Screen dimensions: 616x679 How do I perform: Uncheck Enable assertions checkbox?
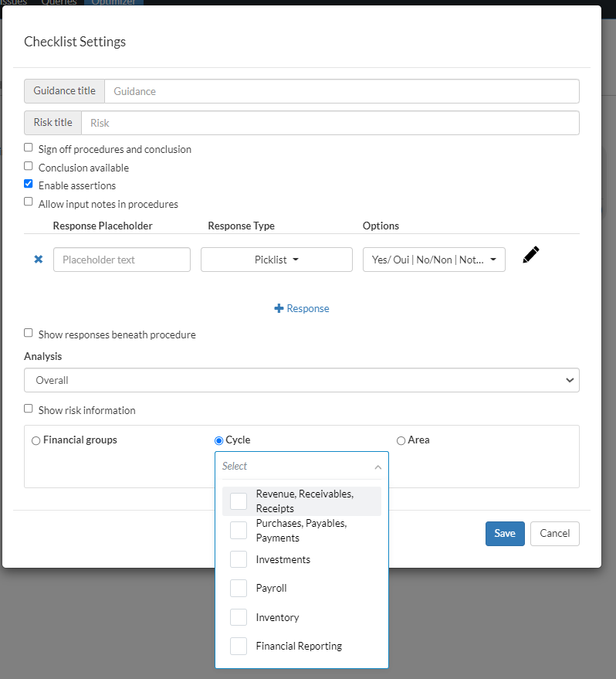pyautogui.click(x=29, y=184)
